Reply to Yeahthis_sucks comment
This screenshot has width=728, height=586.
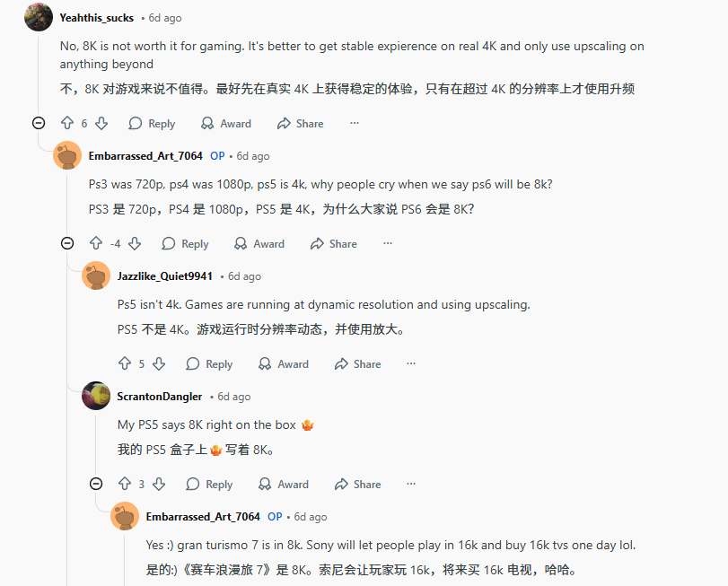click(x=152, y=124)
